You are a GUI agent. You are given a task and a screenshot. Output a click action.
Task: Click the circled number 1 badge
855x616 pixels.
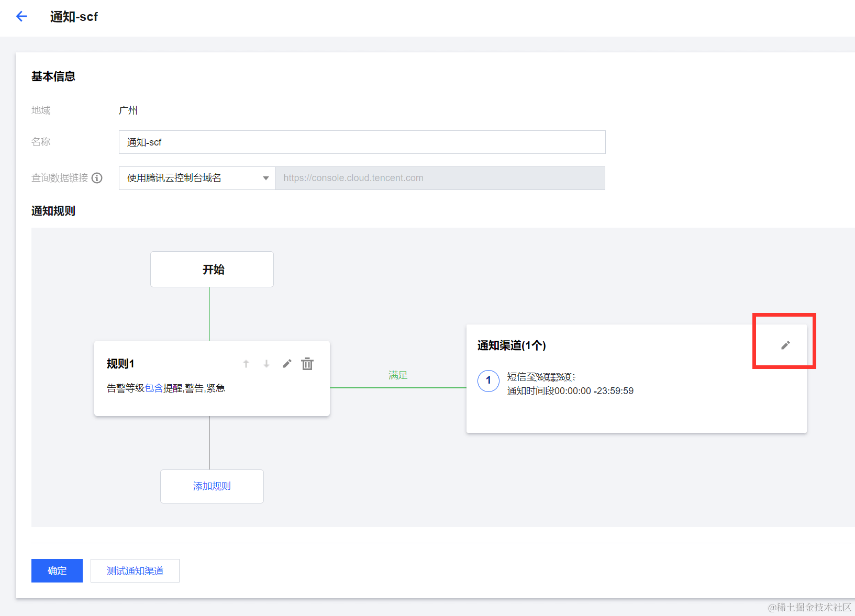[x=488, y=380]
